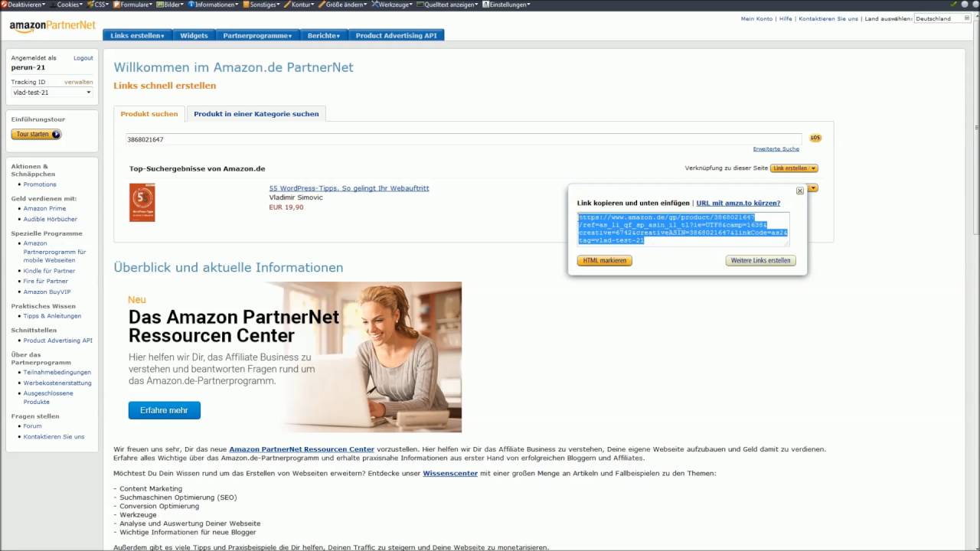Viewport: 980px width, 551px height.
Task: Open the Partnerprogramme navigation menu
Action: point(257,35)
